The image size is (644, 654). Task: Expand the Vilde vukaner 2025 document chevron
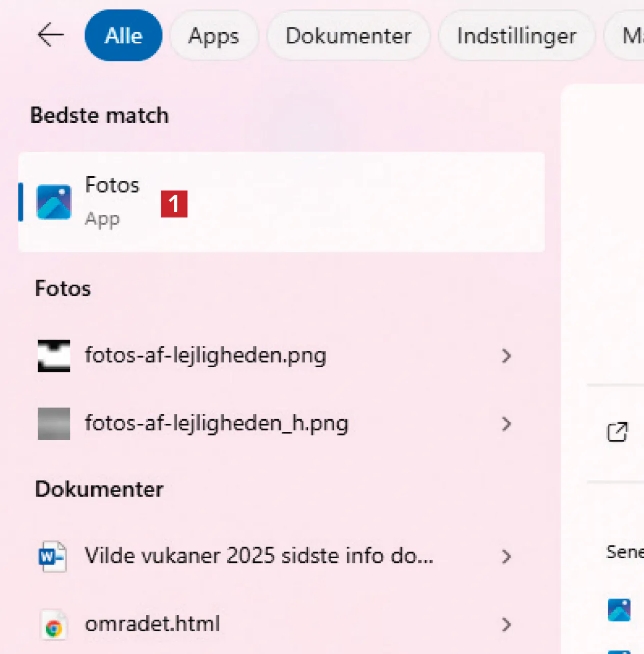(x=506, y=556)
